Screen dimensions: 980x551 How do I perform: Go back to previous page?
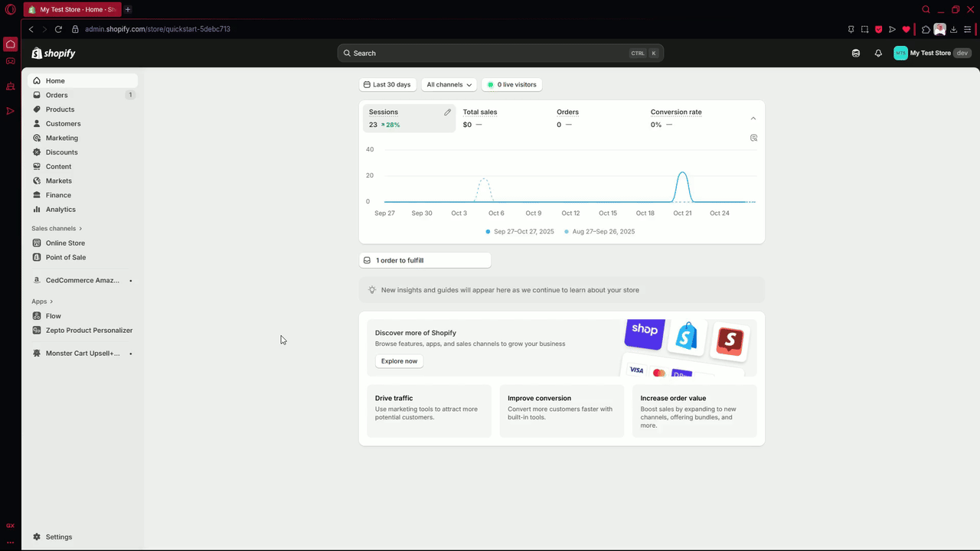pos(31,29)
